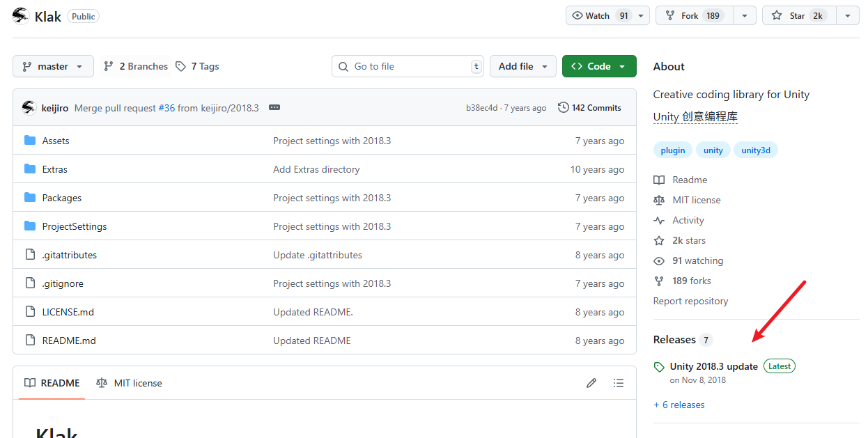Image resolution: width=868 pixels, height=438 pixels.
Task: Click the pulse icon beside Activity
Action: tap(659, 220)
